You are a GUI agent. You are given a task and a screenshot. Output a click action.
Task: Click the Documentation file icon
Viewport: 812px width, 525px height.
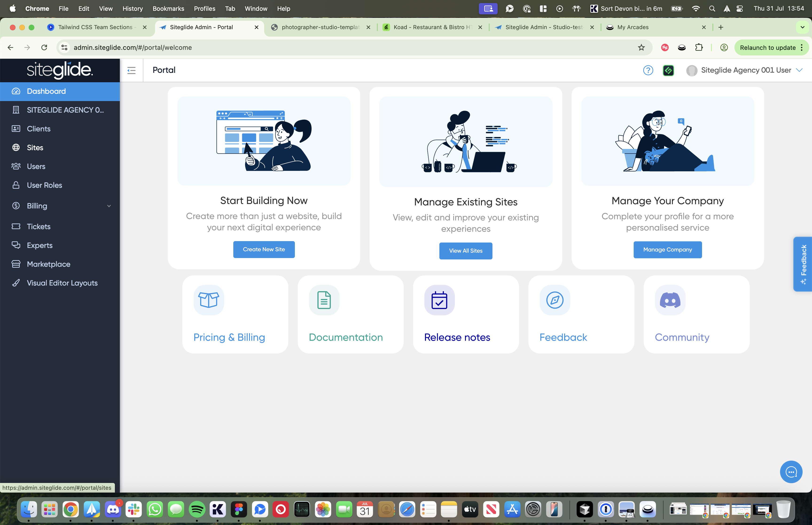[x=324, y=300]
